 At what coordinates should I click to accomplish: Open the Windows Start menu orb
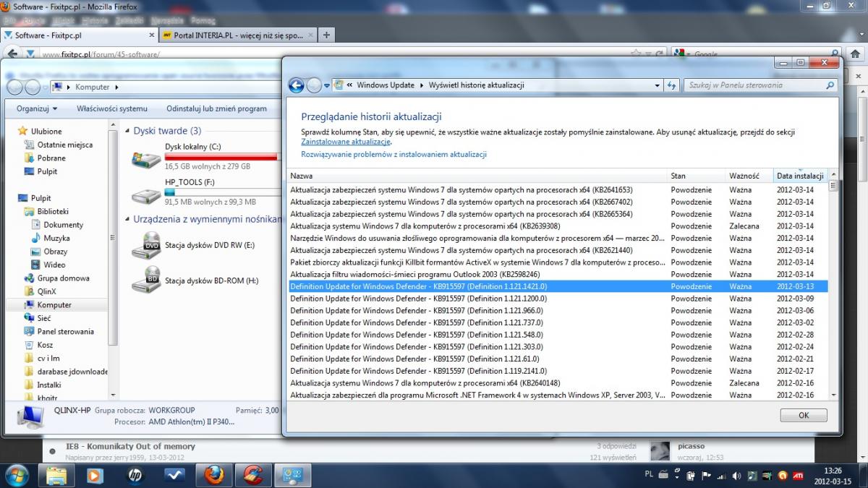click(x=17, y=475)
